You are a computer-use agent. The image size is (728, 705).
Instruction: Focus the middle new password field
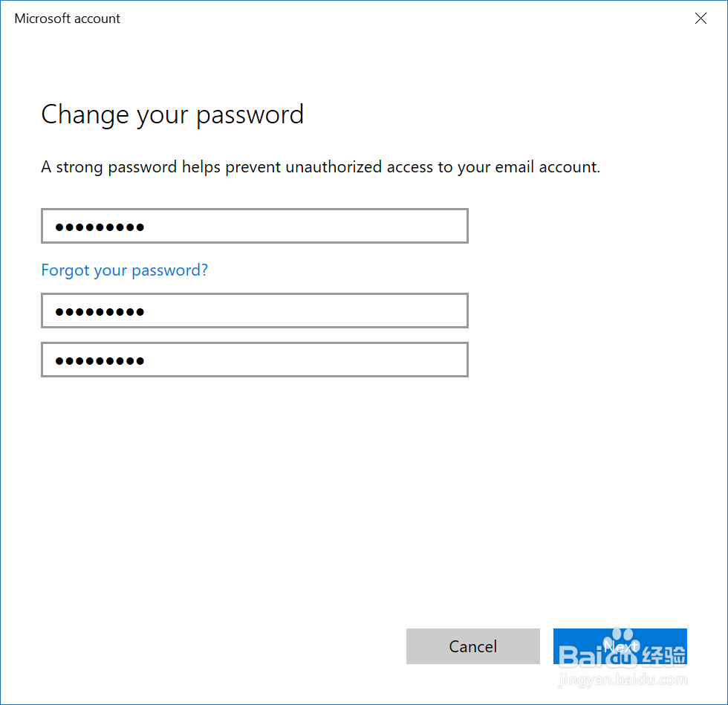[254, 311]
